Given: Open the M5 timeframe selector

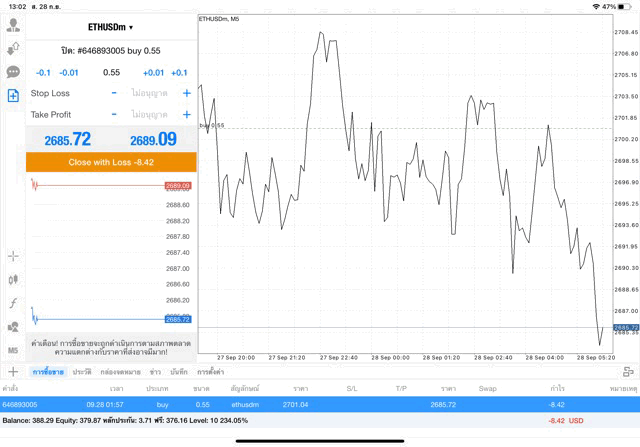Looking at the screenshot, I should coord(13,351).
